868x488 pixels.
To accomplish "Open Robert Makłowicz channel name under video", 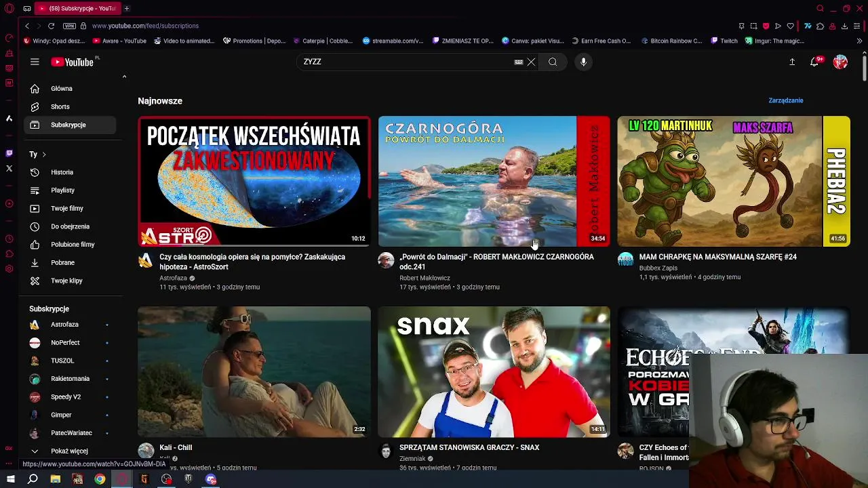I will point(425,278).
